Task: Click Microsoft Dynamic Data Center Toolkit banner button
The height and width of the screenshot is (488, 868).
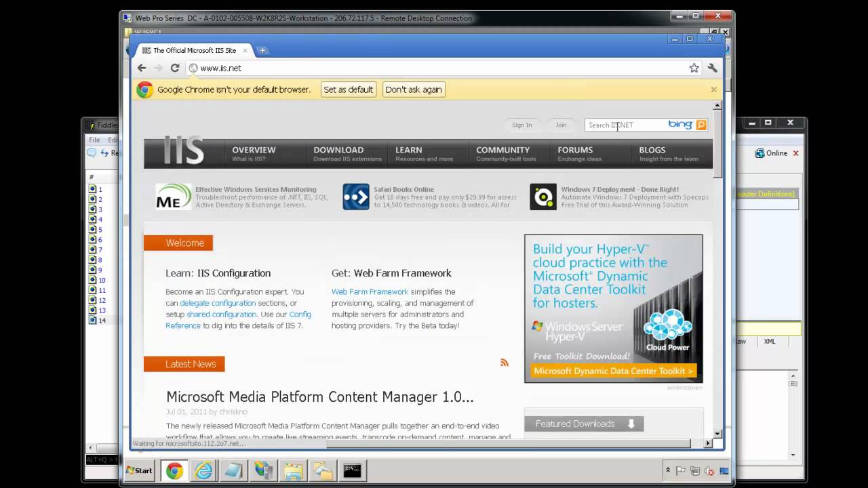Action: [614, 371]
